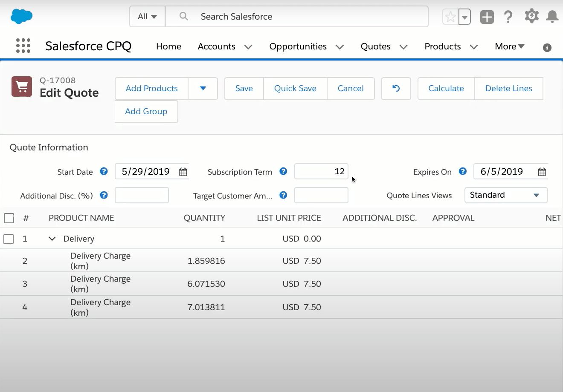Click the ADDITIONAL DISC. column header
The width and height of the screenshot is (563, 392).
pos(380,218)
